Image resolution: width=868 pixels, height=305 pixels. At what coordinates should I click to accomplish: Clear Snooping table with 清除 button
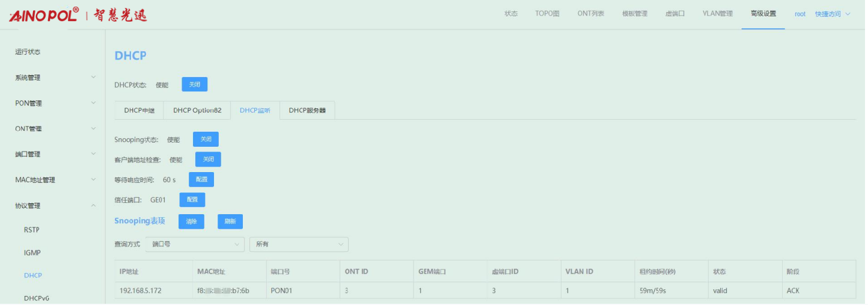coord(191,222)
